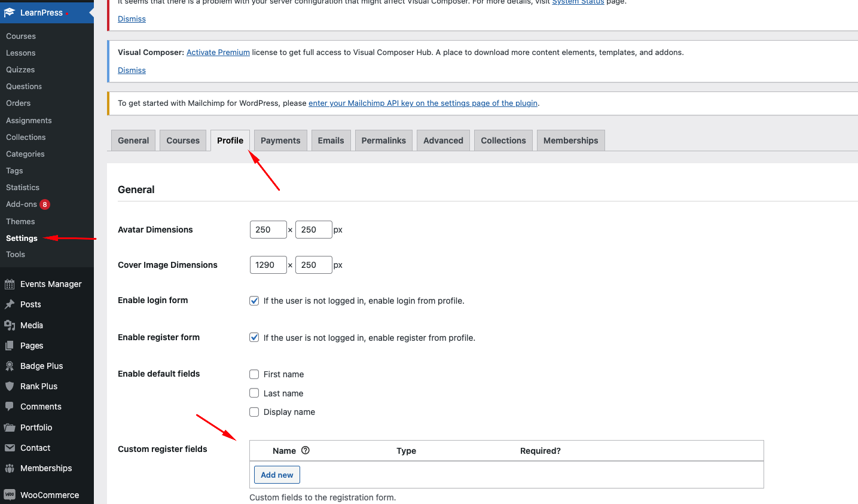Image resolution: width=858 pixels, height=504 pixels.
Task: Switch to the Courses settings tab
Action: [x=183, y=140]
